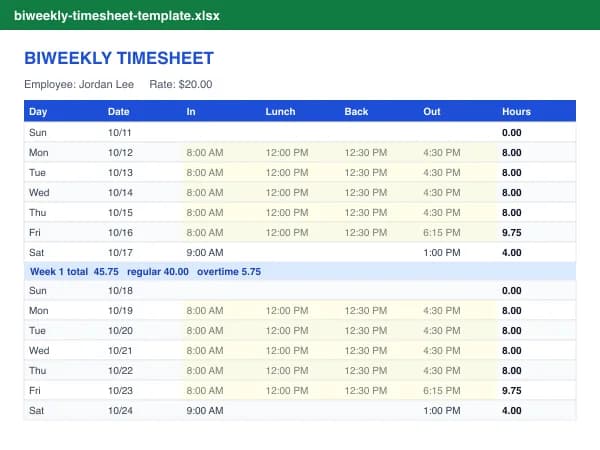Click the Week 1 total 45.75 value
The height and width of the screenshot is (450, 600).
(74, 272)
